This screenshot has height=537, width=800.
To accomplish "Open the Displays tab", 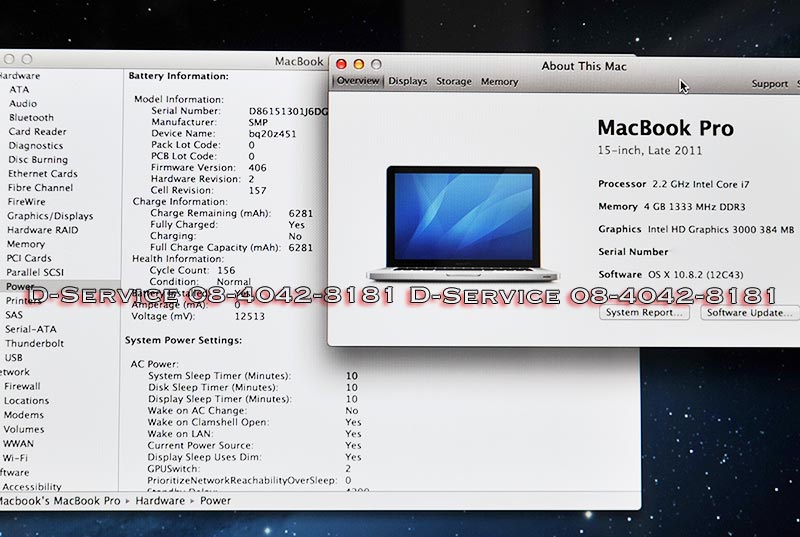I will tap(407, 81).
